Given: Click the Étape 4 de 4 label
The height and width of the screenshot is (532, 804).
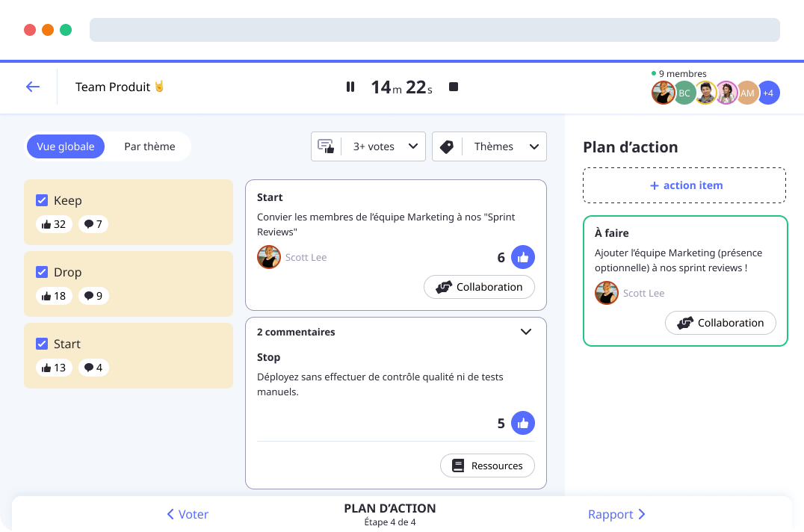Looking at the screenshot, I should [x=390, y=522].
